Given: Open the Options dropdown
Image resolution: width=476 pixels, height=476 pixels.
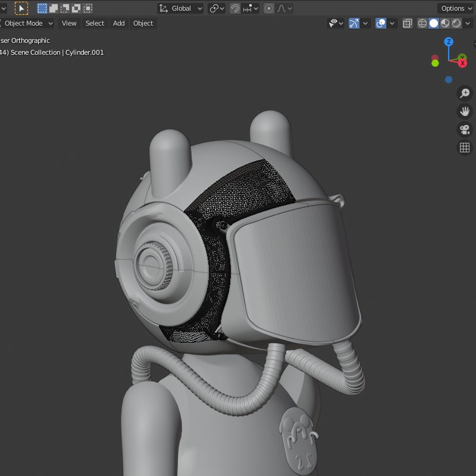Looking at the screenshot, I should [456, 8].
